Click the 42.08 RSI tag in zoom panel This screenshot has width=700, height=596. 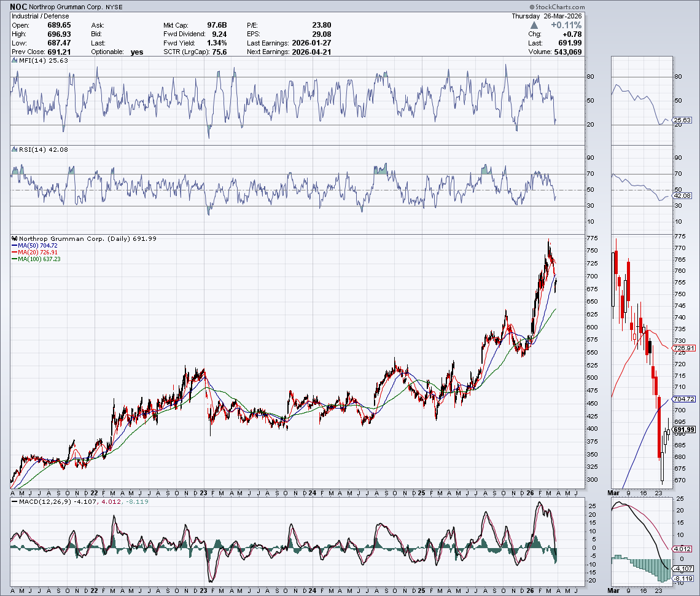[682, 195]
